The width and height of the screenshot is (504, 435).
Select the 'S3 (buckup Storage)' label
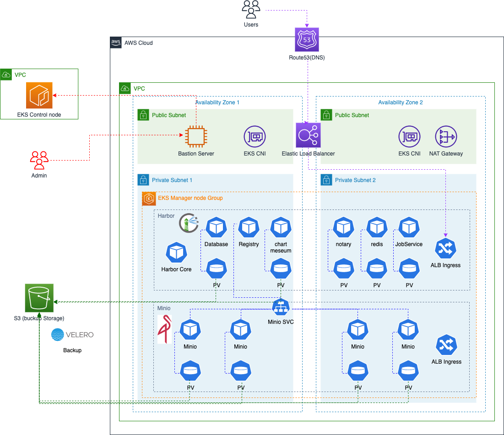(x=39, y=318)
